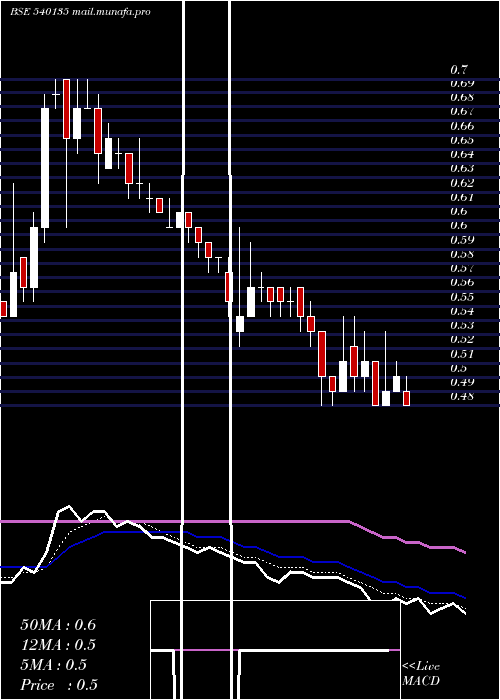Click the 0.53 price axis label
This screenshot has width=500, height=700.
pyautogui.click(x=462, y=325)
